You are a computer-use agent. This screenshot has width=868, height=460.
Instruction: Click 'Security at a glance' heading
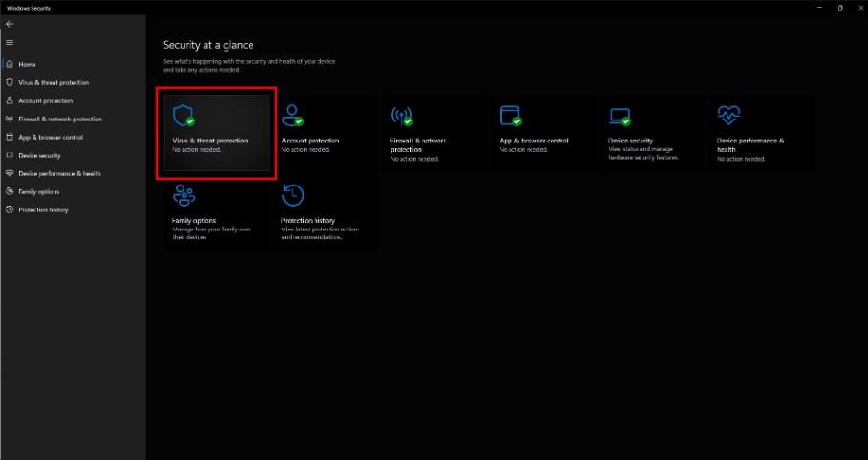tap(208, 45)
